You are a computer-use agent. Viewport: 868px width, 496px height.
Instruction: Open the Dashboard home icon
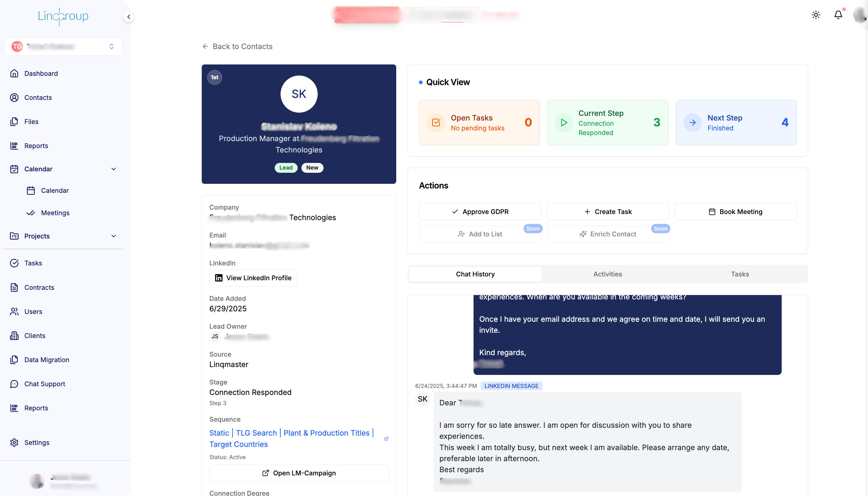click(x=14, y=73)
